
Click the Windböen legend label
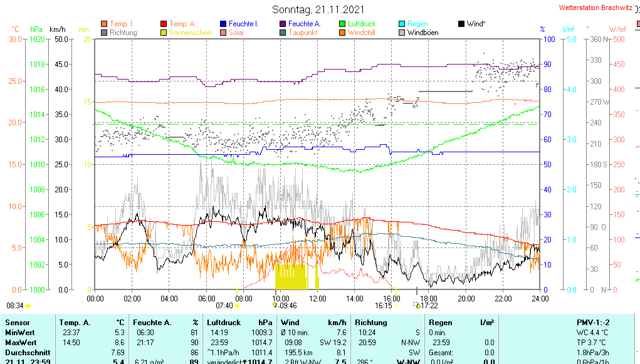pos(422,33)
